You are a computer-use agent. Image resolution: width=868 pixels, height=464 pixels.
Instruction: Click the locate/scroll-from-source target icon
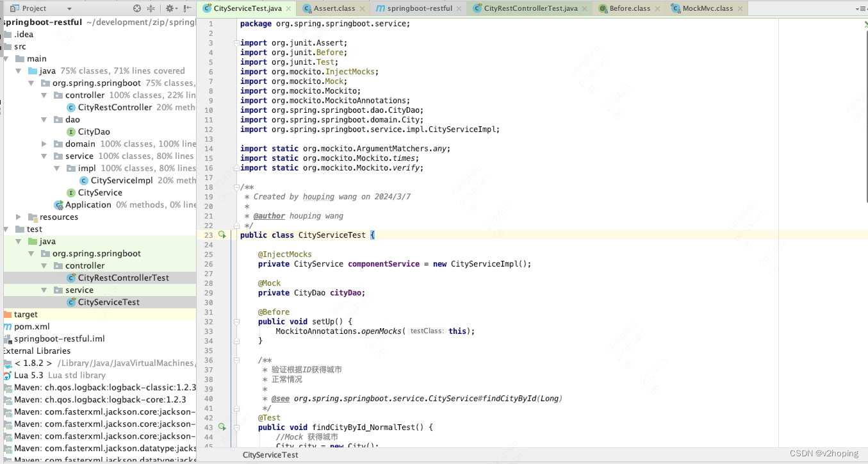137,8
